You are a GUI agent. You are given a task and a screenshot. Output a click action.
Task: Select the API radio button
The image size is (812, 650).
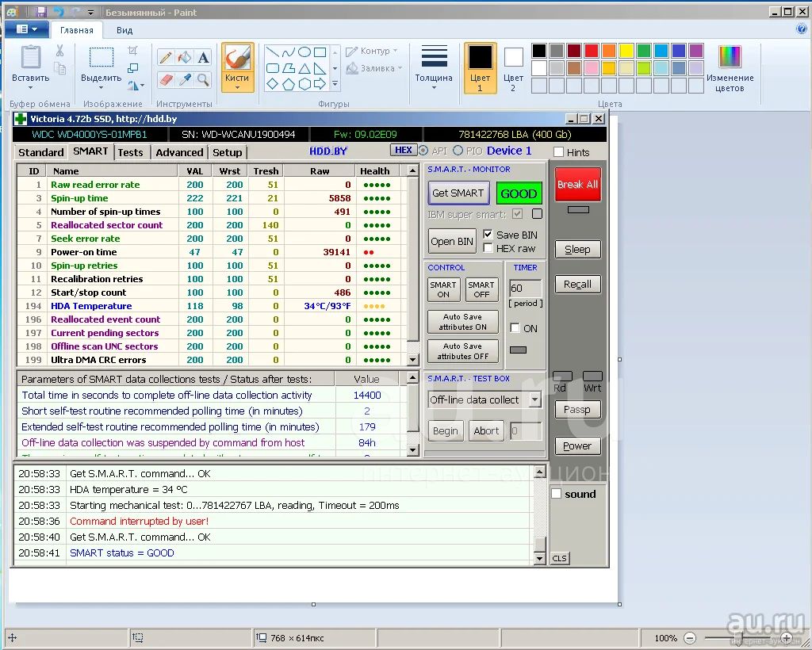[423, 151]
